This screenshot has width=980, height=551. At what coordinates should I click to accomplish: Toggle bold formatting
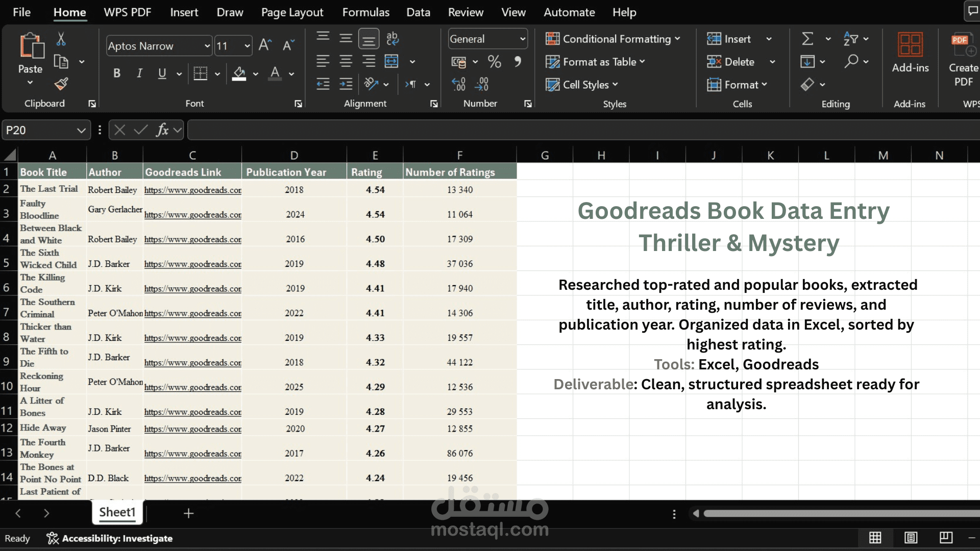click(x=116, y=73)
